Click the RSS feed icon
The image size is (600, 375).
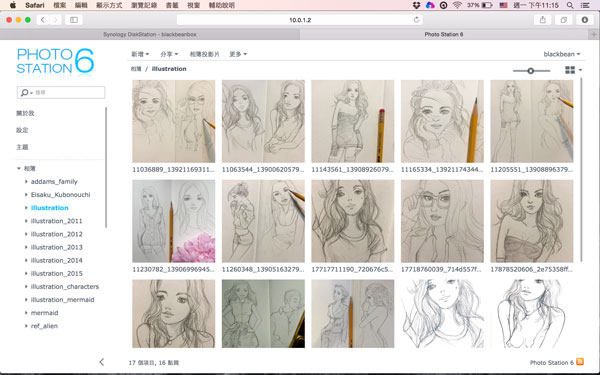(x=580, y=362)
